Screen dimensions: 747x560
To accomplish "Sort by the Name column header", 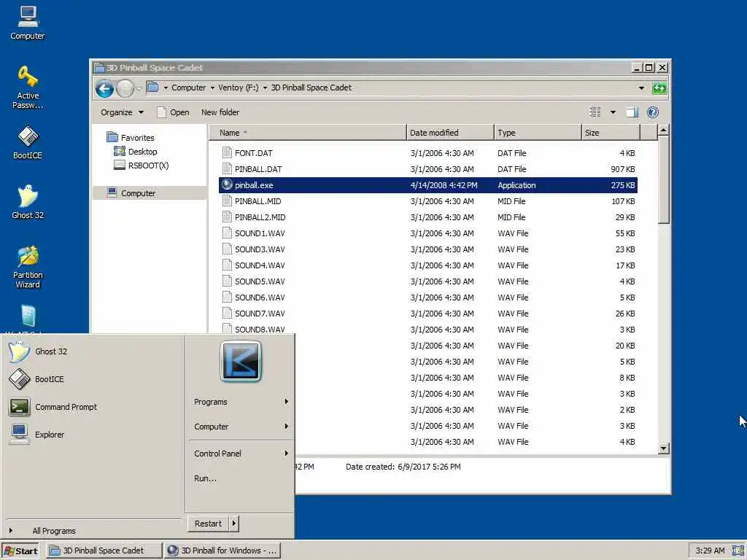I will coord(308,133).
